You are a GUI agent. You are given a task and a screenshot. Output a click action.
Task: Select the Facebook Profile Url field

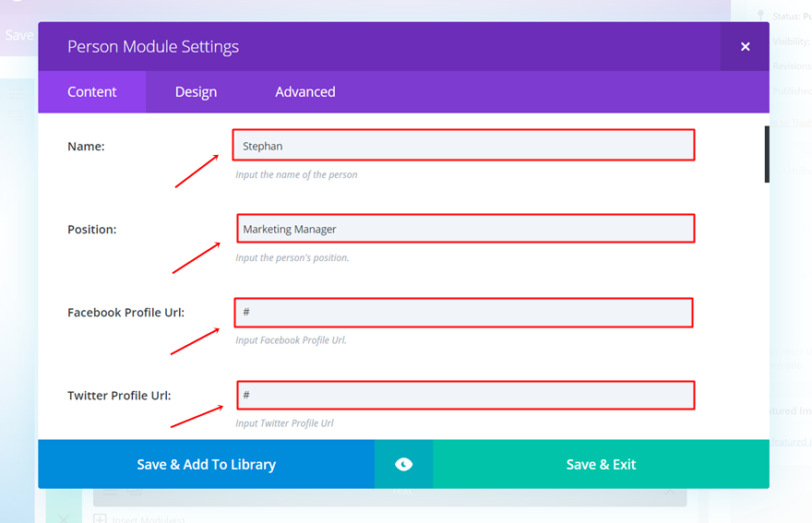click(463, 312)
